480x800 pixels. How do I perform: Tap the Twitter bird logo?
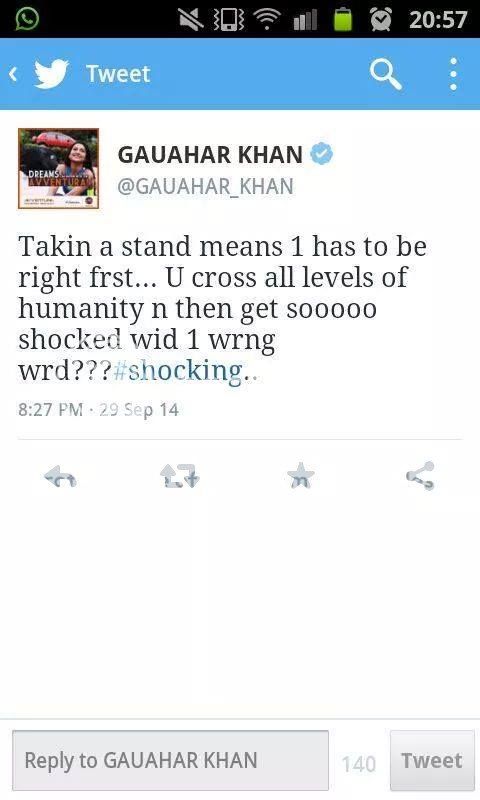51,74
